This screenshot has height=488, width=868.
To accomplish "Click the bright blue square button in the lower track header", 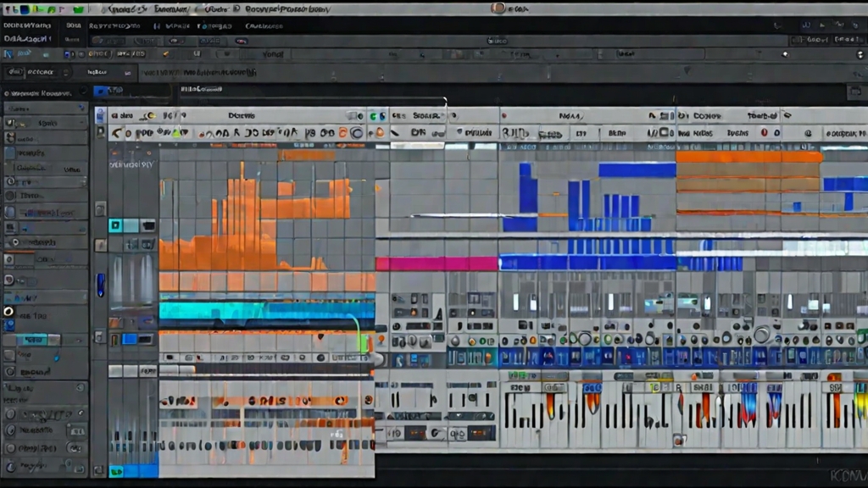I will click(x=130, y=339).
